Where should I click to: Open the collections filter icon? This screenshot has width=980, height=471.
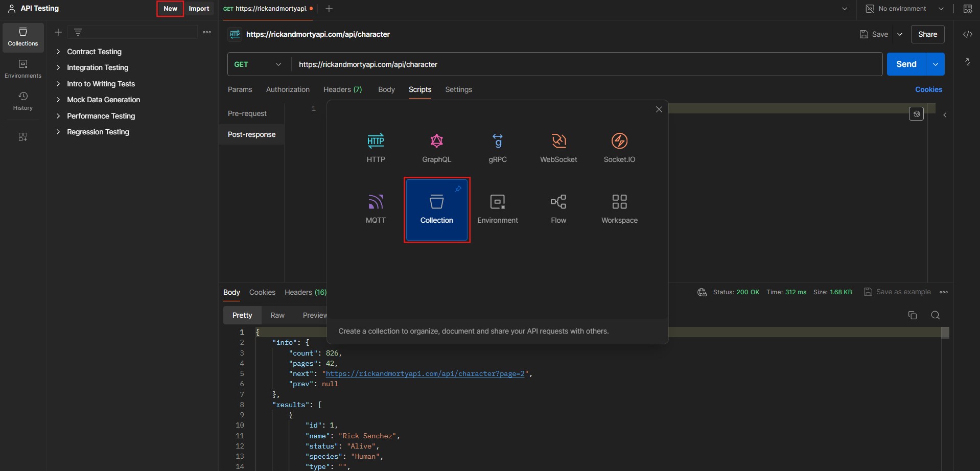point(78,32)
